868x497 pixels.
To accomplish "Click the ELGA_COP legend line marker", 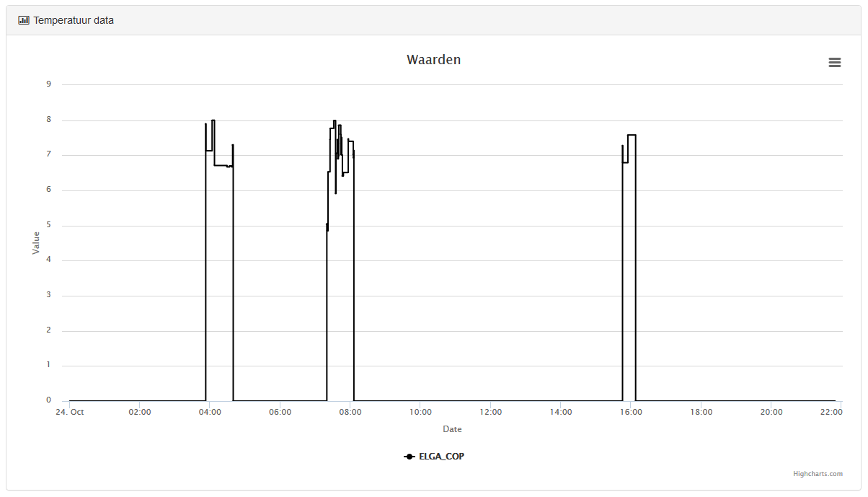I will (x=409, y=457).
